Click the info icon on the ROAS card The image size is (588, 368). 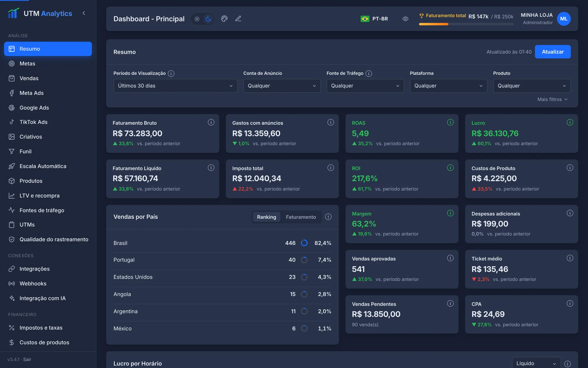450,122
